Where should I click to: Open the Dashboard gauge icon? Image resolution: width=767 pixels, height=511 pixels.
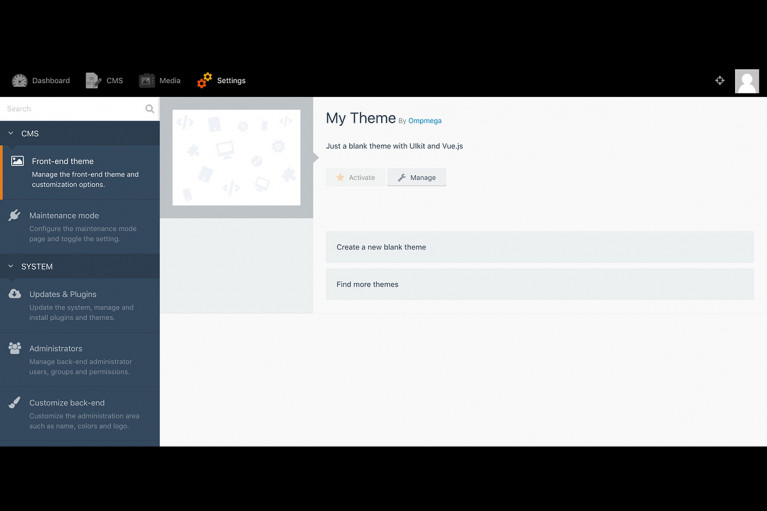(x=20, y=81)
